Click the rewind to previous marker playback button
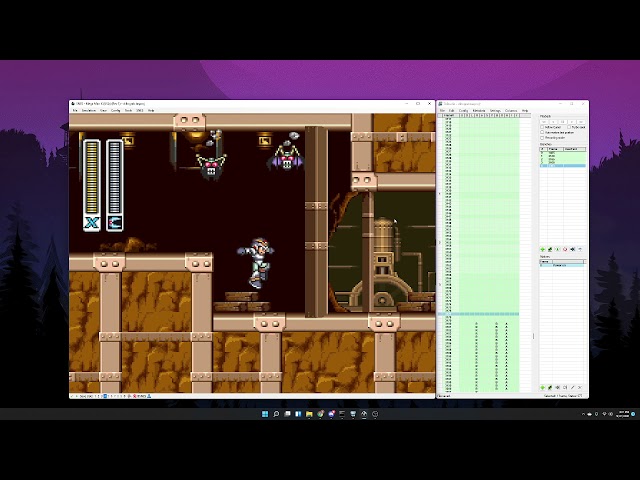 [544, 122]
